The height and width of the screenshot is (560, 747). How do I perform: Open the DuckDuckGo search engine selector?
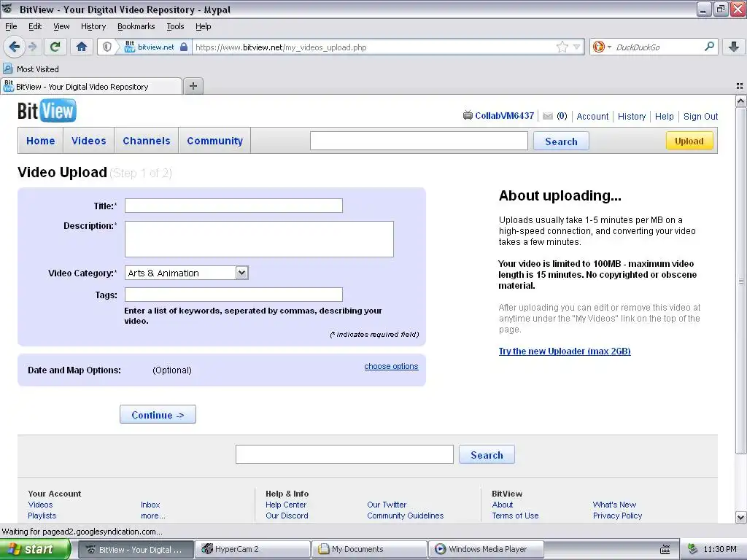point(602,47)
